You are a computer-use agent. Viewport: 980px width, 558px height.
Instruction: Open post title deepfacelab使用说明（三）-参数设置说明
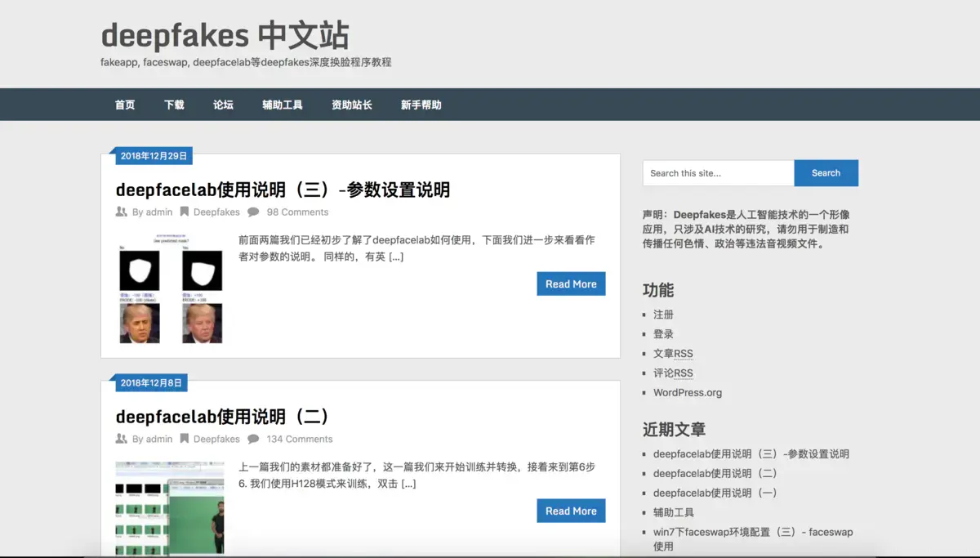[x=283, y=190]
